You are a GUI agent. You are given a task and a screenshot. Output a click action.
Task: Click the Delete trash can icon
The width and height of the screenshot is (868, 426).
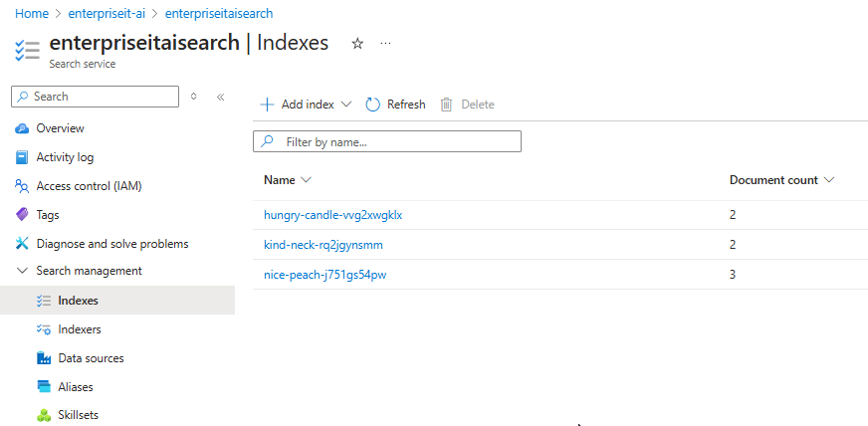[x=446, y=105]
